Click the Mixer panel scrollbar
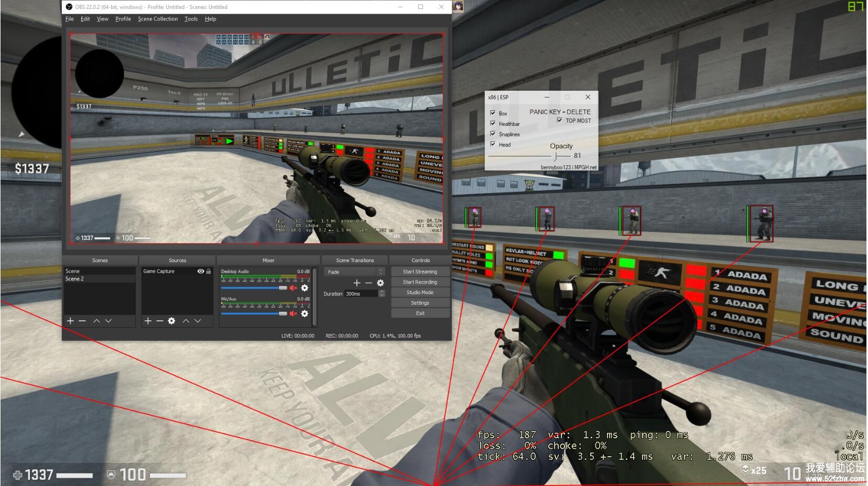 [314, 297]
